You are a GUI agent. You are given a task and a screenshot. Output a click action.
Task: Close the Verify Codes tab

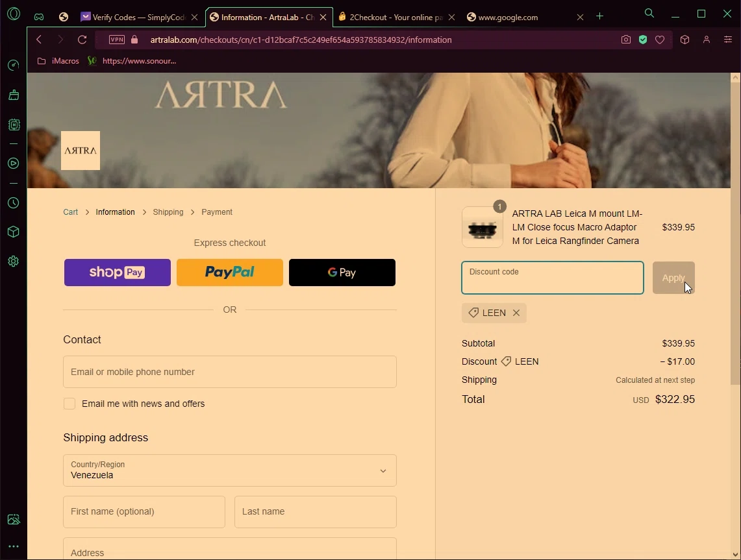pyautogui.click(x=194, y=17)
